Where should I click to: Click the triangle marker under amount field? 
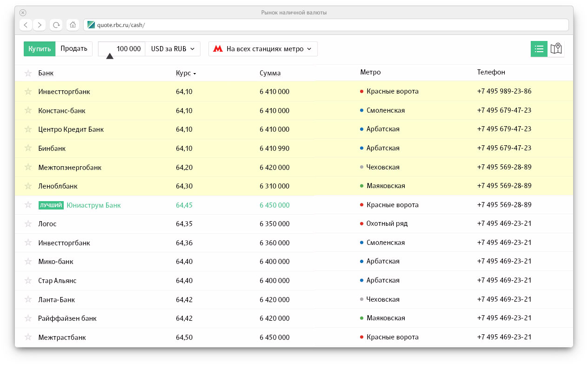pos(110,56)
